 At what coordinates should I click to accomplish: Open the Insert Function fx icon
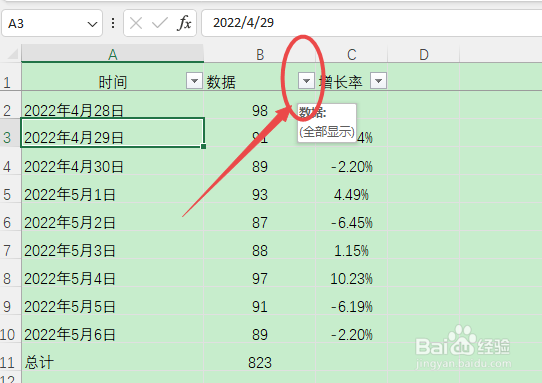tap(184, 24)
